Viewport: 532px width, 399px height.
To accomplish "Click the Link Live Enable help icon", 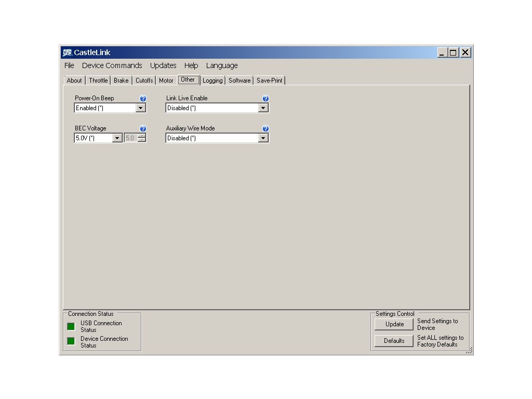I will coord(265,99).
